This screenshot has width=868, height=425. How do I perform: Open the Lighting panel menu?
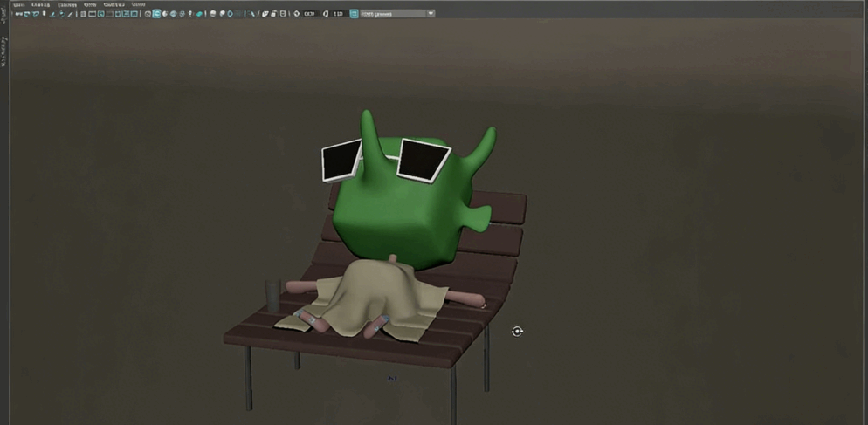tap(67, 5)
